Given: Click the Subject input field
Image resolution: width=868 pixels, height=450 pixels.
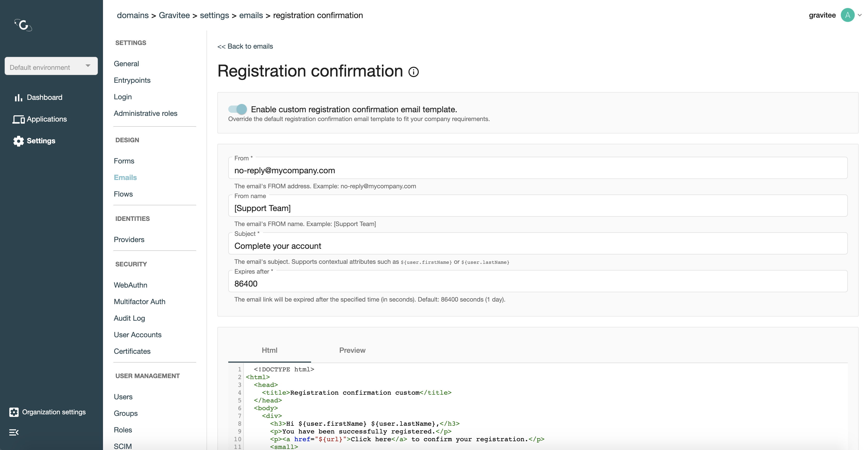Looking at the screenshot, I should (x=538, y=246).
